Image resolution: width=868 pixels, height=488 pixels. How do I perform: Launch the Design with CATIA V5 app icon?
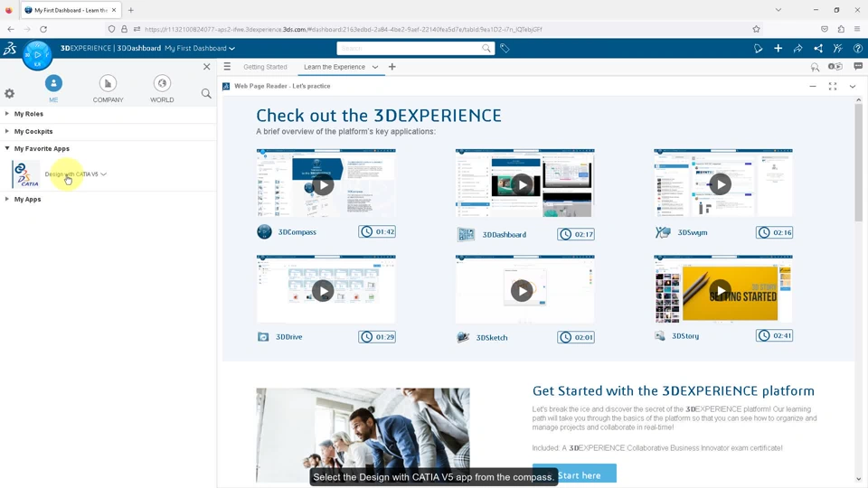(25, 174)
